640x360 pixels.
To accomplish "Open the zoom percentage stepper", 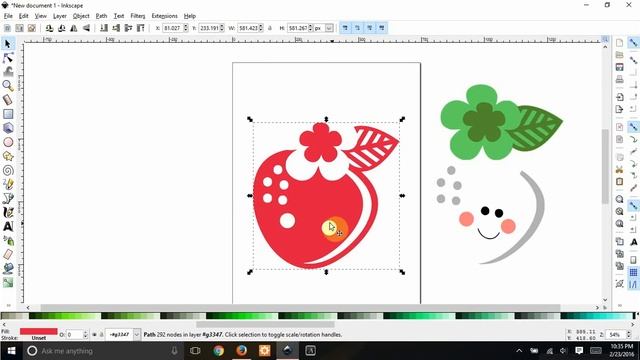I will [x=629, y=335].
